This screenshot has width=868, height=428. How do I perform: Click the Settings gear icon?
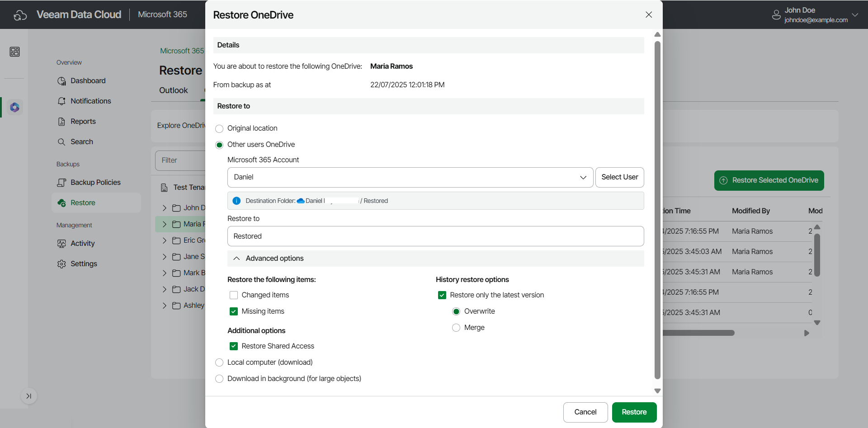pos(61,264)
